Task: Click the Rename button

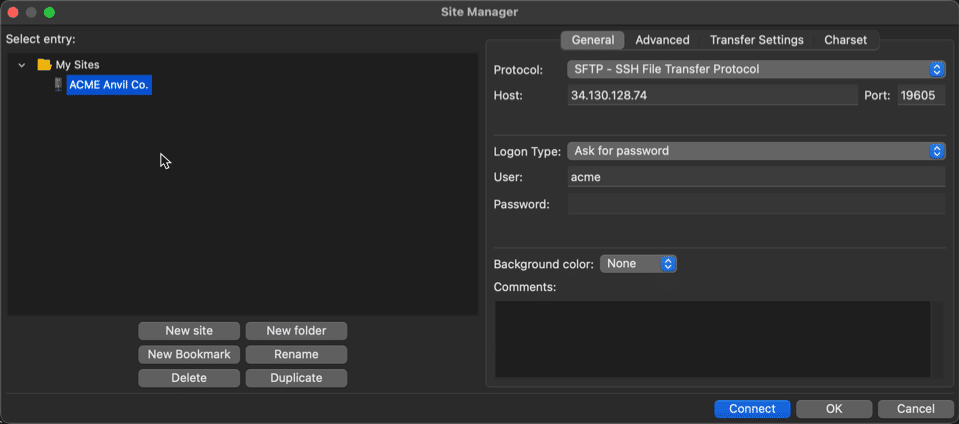Action: click(x=296, y=354)
